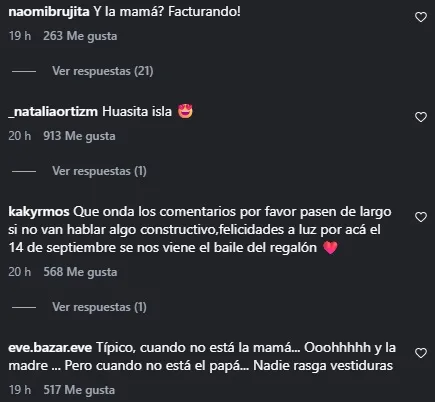The image size is (435, 402).
Task: Visit _nataliaortizm's profile
Action: 53,112
